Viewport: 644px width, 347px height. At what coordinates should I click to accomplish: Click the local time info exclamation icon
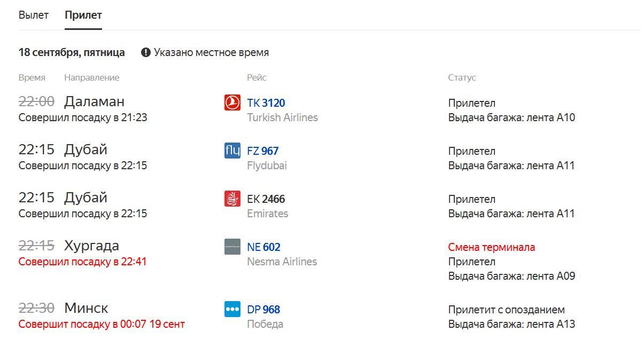point(146,52)
